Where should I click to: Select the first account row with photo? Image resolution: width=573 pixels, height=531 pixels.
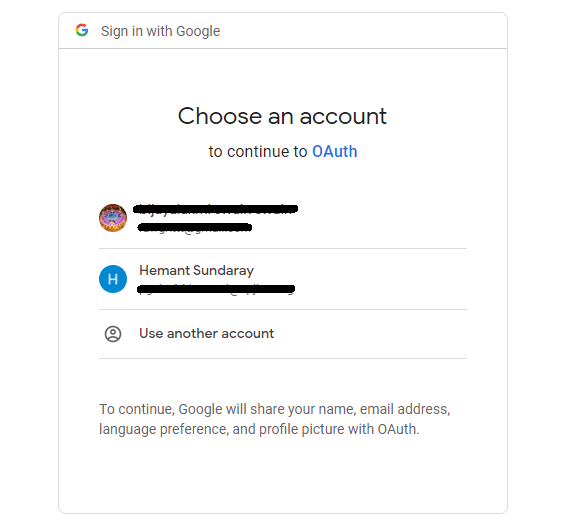[x=283, y=218]
